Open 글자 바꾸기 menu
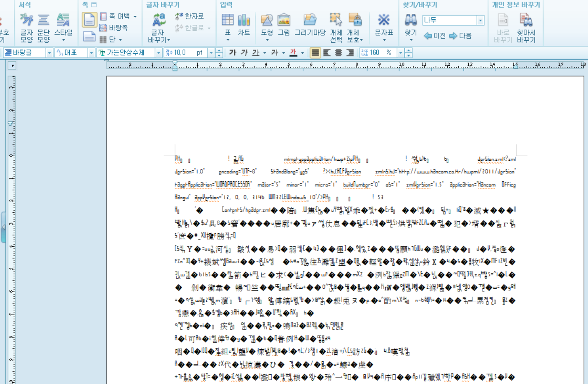This screenshot has height=384, width=588. point(159,28)
